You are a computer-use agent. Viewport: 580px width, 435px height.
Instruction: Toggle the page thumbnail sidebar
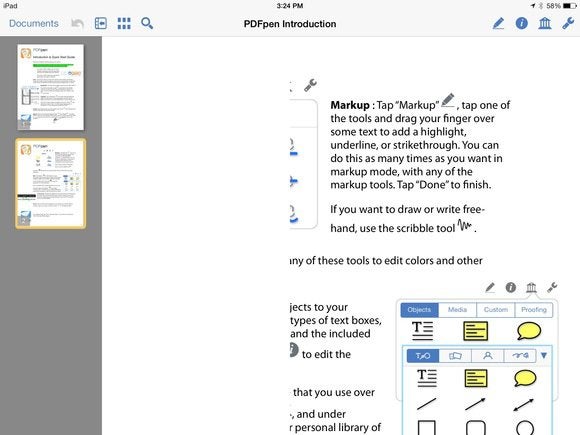[x=101, y=23]
